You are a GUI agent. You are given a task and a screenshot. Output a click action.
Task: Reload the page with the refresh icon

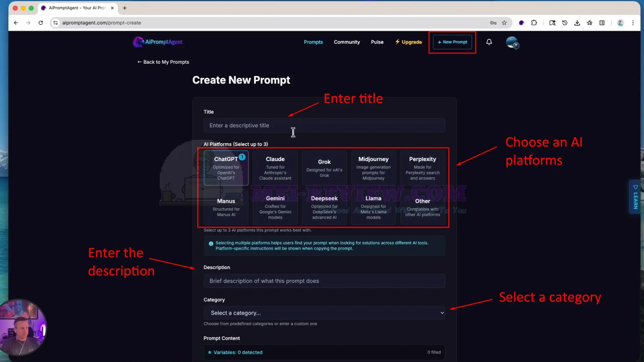pyautogui.click(x=41, y=23)
